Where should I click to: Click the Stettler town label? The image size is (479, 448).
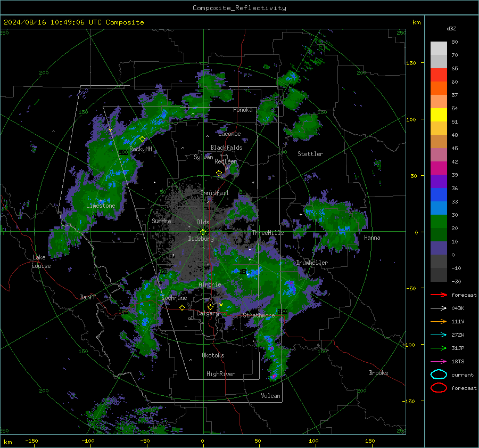pyautogui.click(x=310, y=154)
